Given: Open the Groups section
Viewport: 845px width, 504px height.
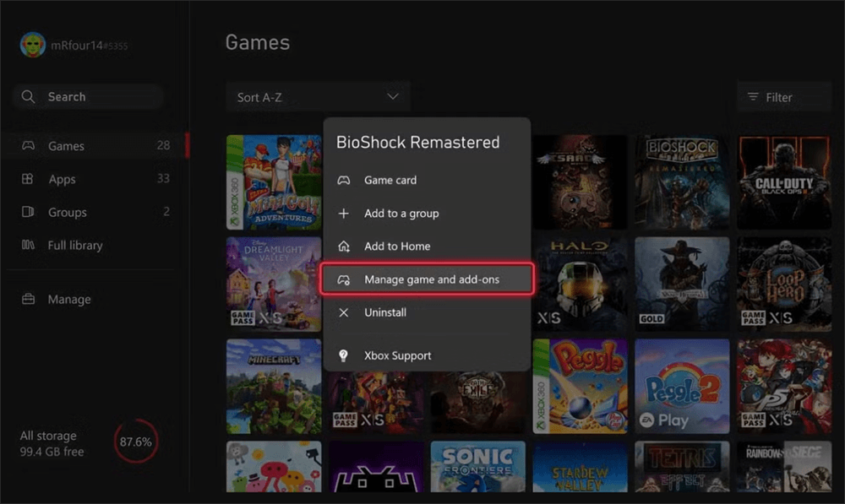Looking at the screenshot, I should point(96,212).
